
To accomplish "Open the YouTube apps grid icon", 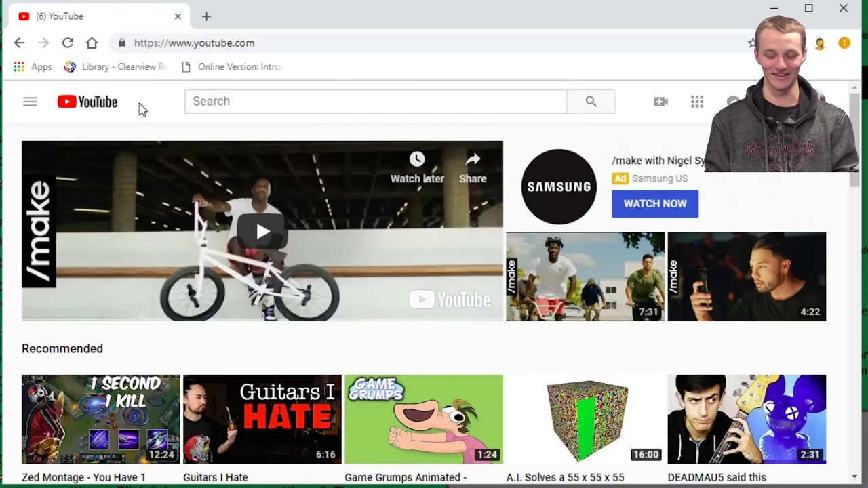I will tap(697, 102).
